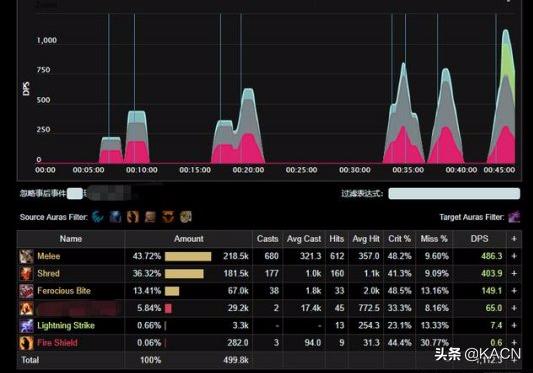
Task: Click the Ferocious Bite ability icon
Action: coord(26,291)
